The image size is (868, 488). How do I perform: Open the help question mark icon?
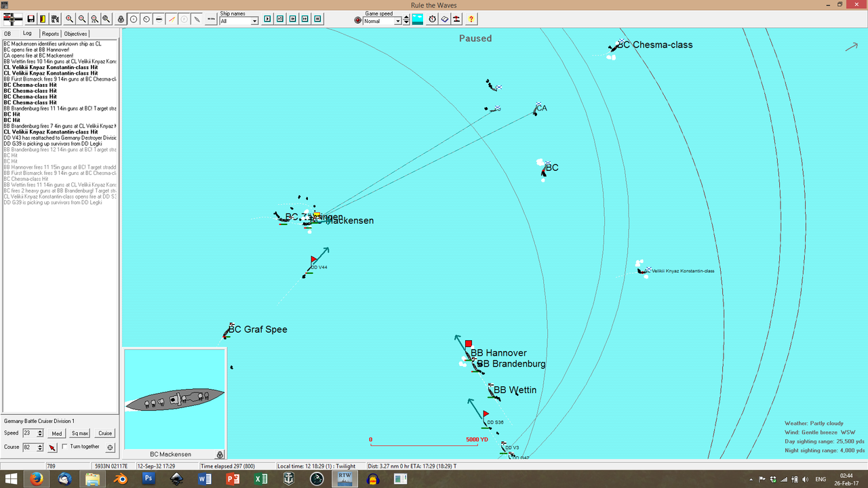(x=471, y=20)
